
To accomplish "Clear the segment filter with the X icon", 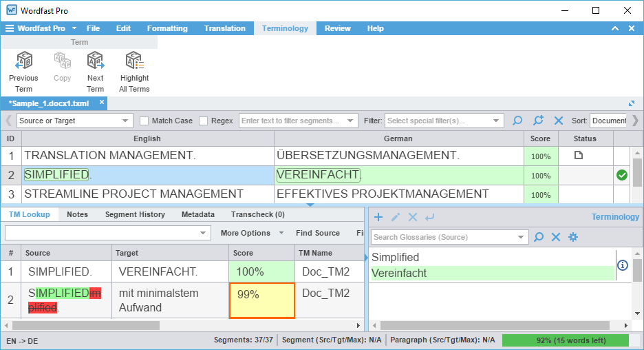I will (558, 121).
